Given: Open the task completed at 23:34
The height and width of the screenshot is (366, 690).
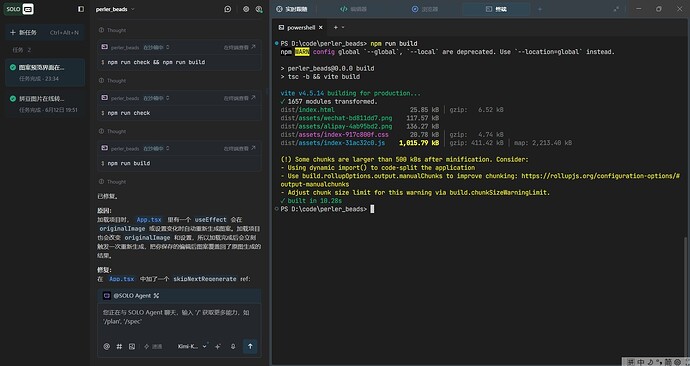Looking at the screenshot, I should (x=44, y=73).
